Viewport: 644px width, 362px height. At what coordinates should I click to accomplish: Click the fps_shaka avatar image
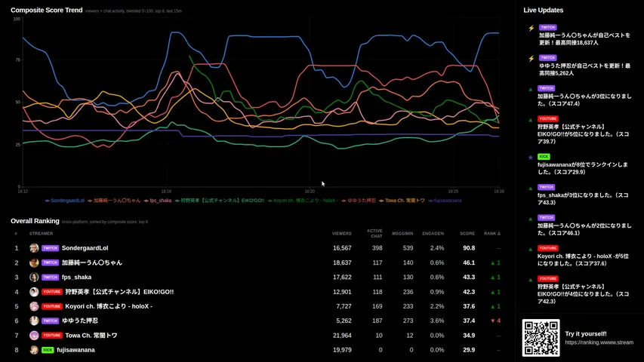(x=34, y=277)
